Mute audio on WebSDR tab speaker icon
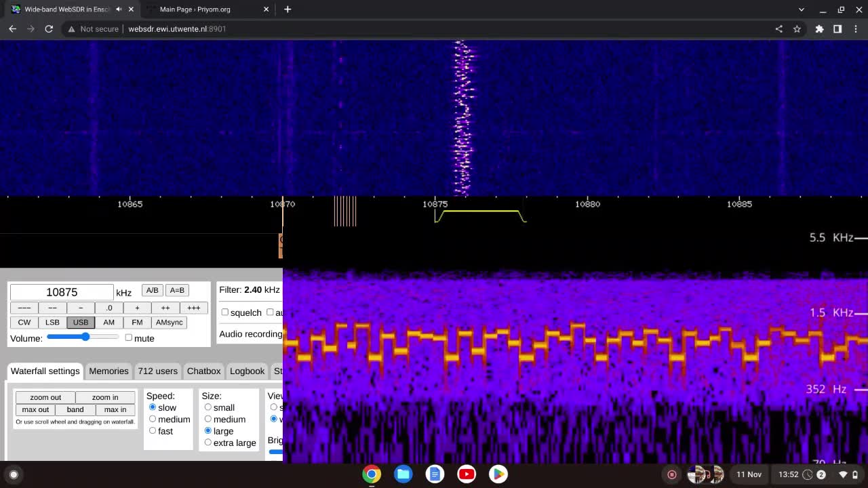Image resolution: width=868 pixels, height=488 pixels. pyautogui.click(x=119, y=9)
